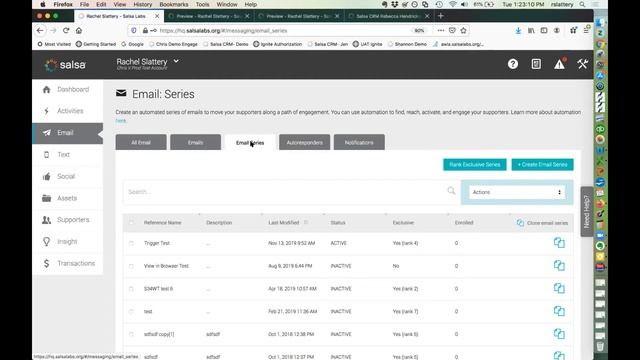Open Supporters section in sidebar
The image size is (640, 360).
point(68,220)
